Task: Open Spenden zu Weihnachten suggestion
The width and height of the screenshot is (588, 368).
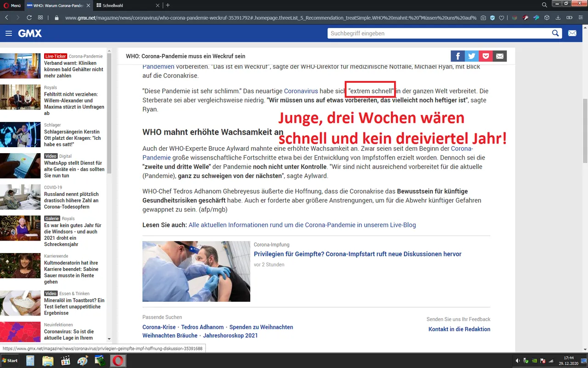Action: (261, 327)
